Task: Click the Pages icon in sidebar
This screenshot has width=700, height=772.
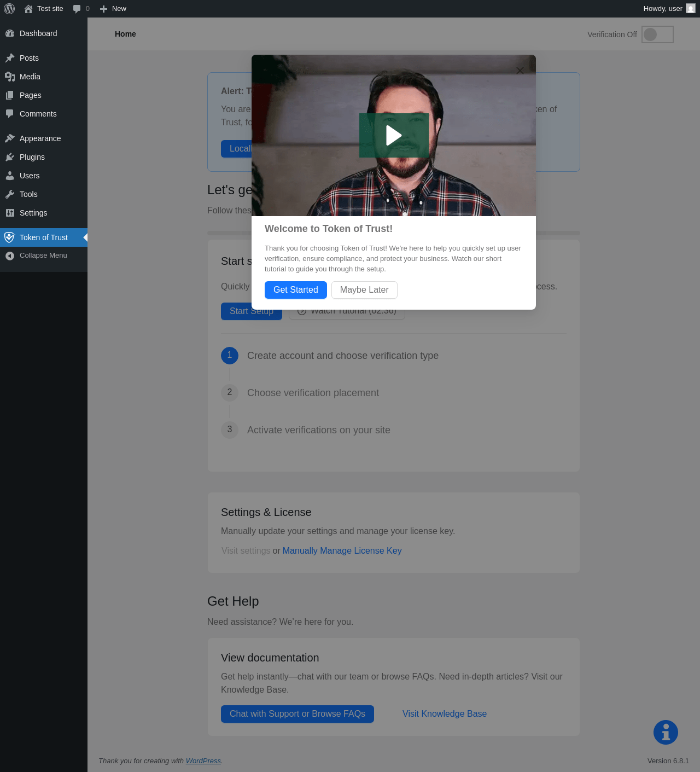Action: [x=10, y=95]
